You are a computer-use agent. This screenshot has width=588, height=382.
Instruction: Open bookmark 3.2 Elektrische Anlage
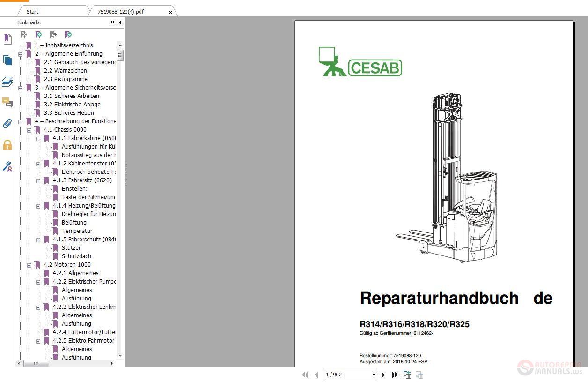point(72,105)
